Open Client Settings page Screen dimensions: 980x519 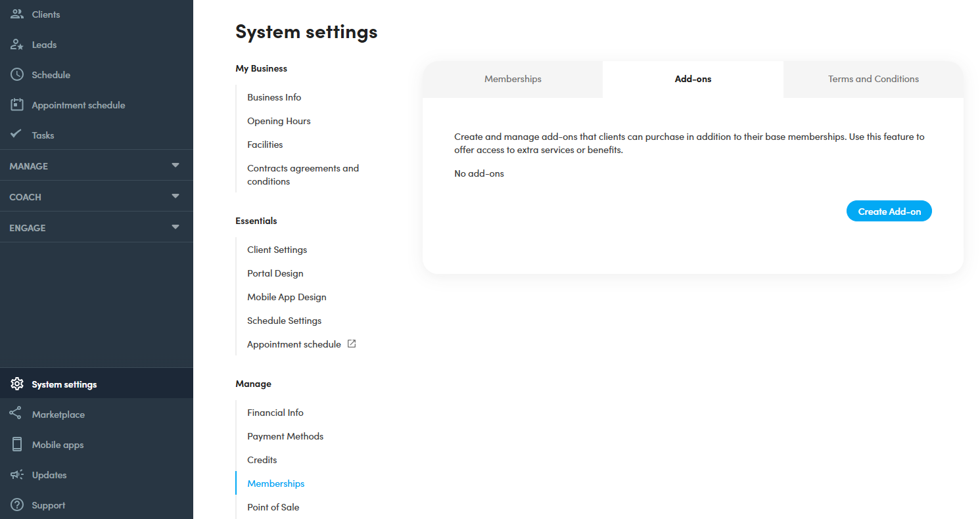point(277,250)
